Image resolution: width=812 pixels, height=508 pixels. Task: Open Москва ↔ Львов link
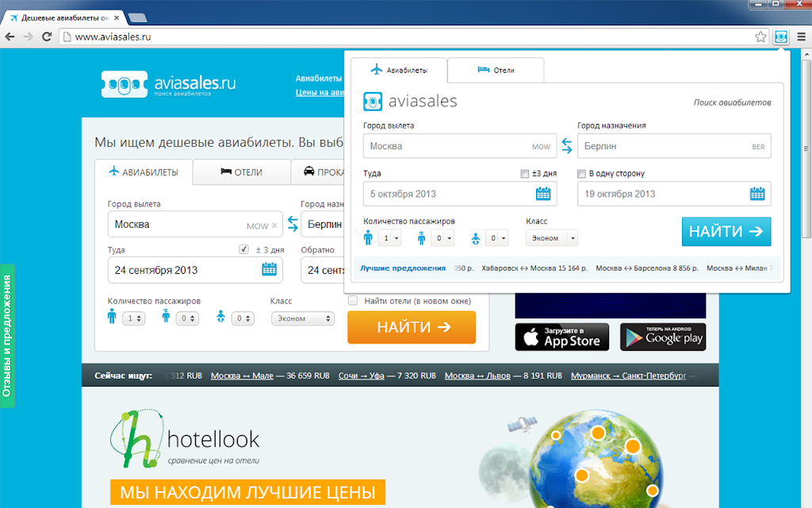(x=477, y=375)
